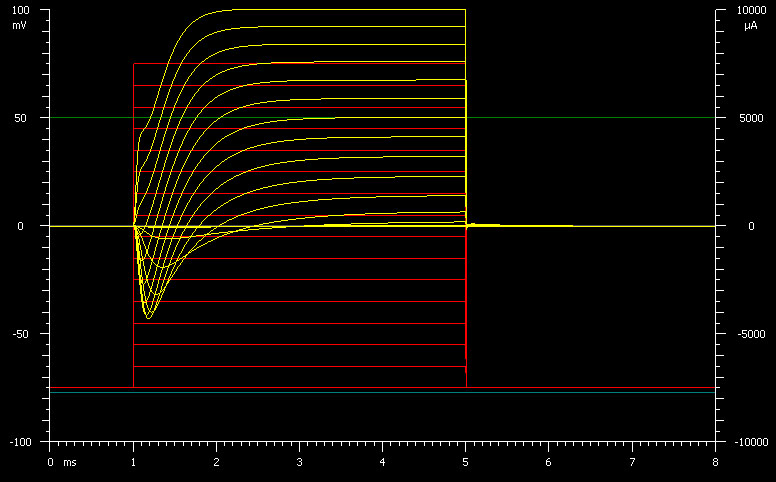The image size is (776, 482).
Task: Select the "100" tick label on mV axis
Action: (x=20, y=10)
